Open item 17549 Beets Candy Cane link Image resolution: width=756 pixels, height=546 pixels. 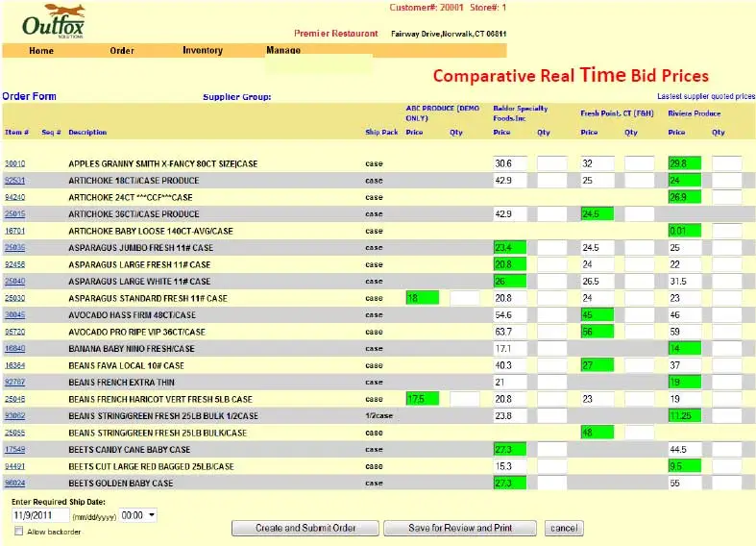(x=15, y=449)
